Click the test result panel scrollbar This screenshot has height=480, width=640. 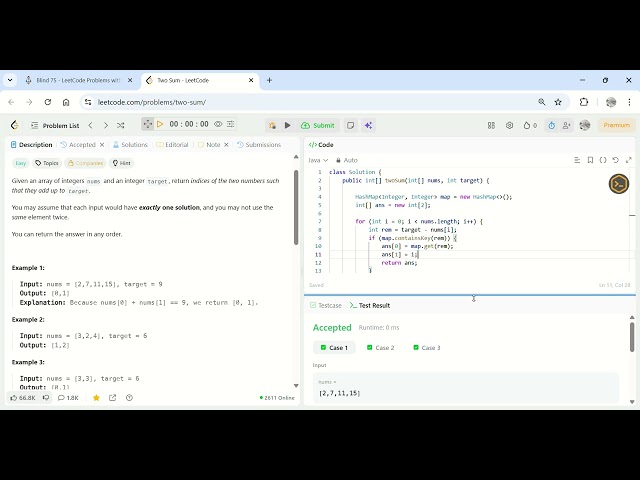632,337
